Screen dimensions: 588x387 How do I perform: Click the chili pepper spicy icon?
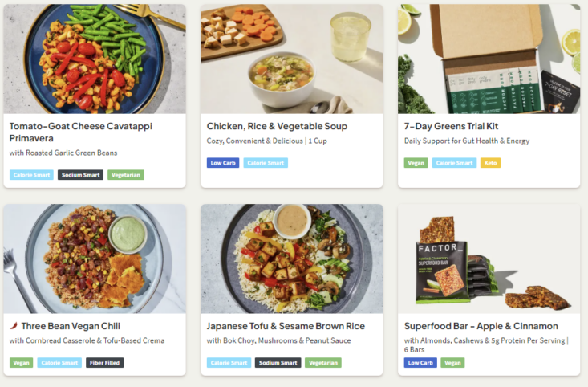[14, 326]
